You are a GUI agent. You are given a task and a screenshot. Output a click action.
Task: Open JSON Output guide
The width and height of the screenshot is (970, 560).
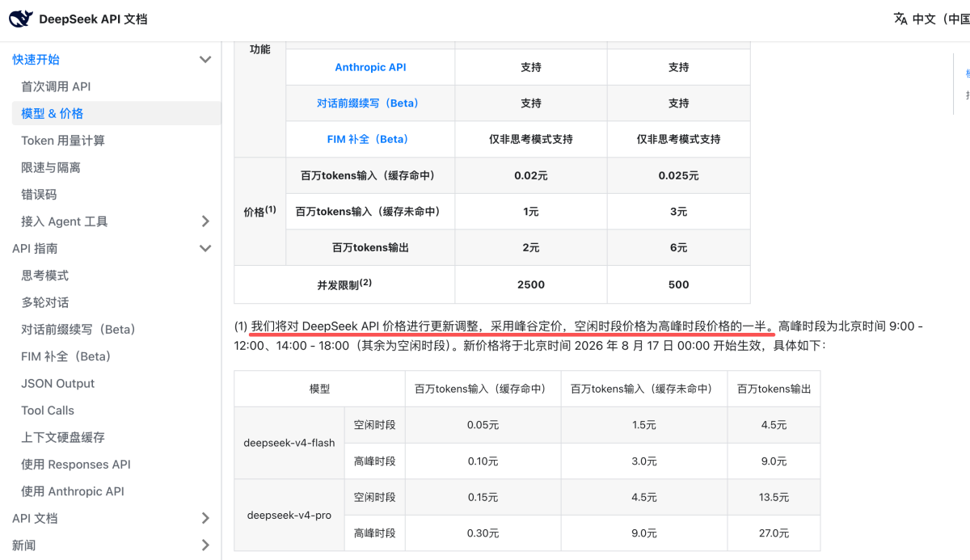click(57, 384)
